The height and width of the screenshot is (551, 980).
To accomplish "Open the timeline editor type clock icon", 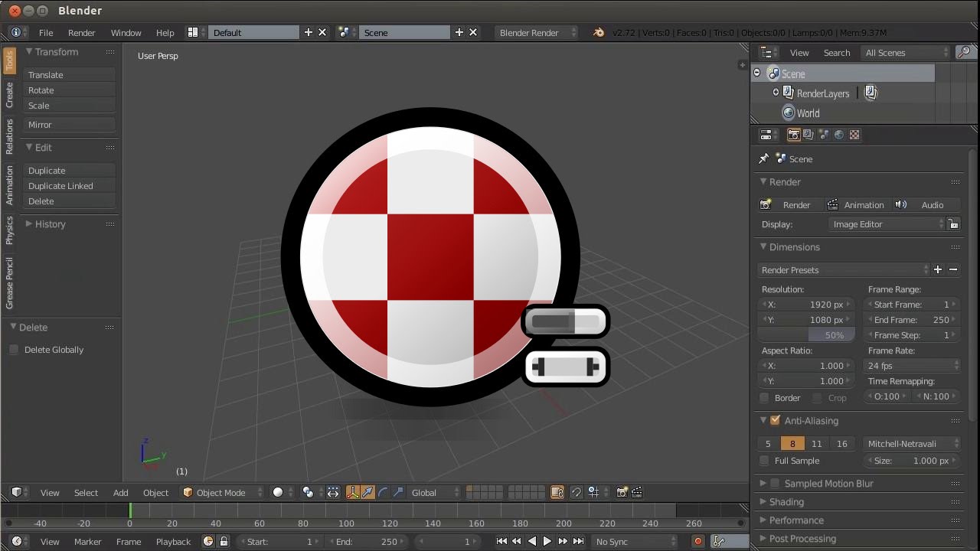I will pos(19,541).
